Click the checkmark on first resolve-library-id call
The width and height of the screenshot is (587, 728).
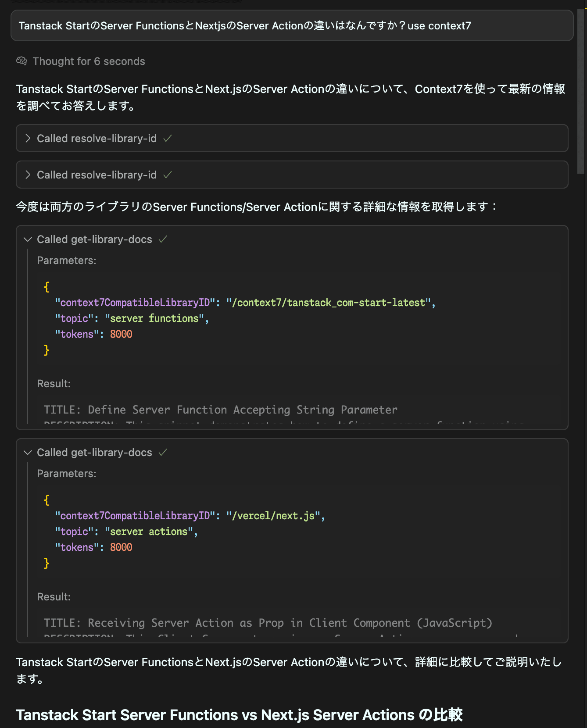tap(167, 139)
